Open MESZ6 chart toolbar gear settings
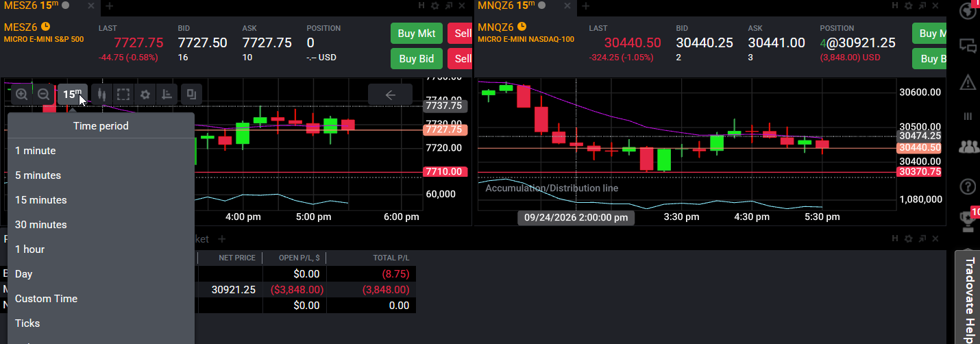 click(x=145, y=95)
